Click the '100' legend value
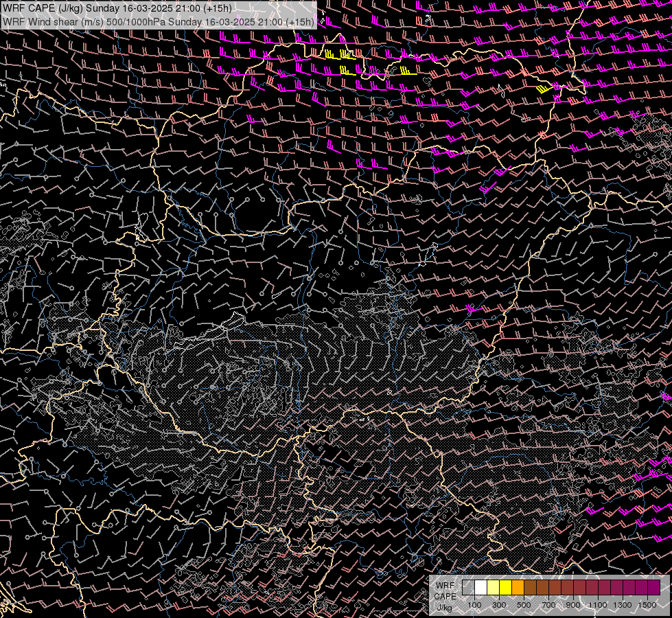Screen dimensions: 672x618 (x=474, y=605)
